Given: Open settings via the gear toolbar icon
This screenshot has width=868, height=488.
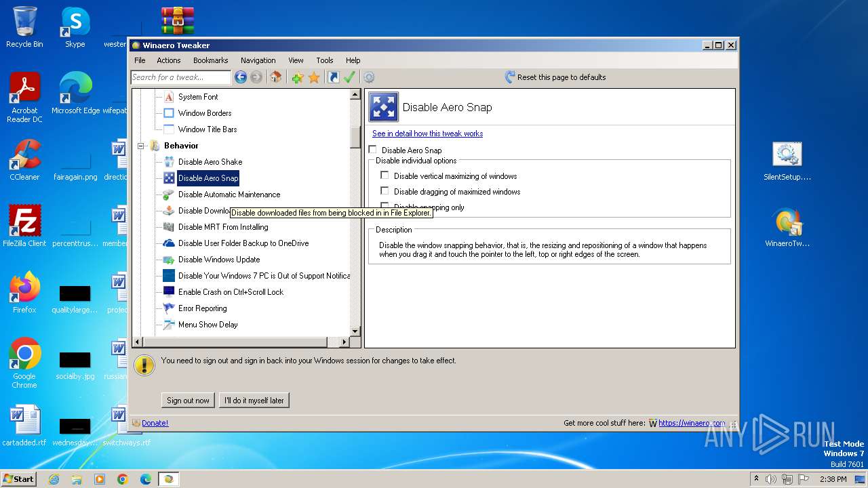Looking at the screenshot, I should tap(369, 77).
